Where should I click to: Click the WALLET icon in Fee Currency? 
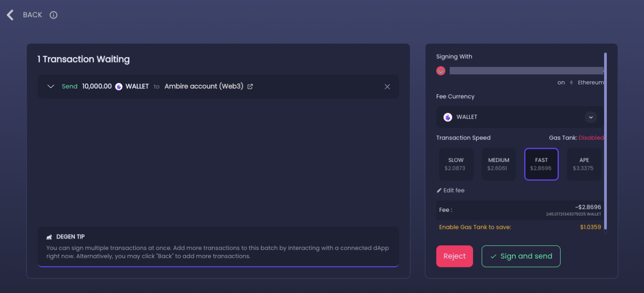point(448,117)
